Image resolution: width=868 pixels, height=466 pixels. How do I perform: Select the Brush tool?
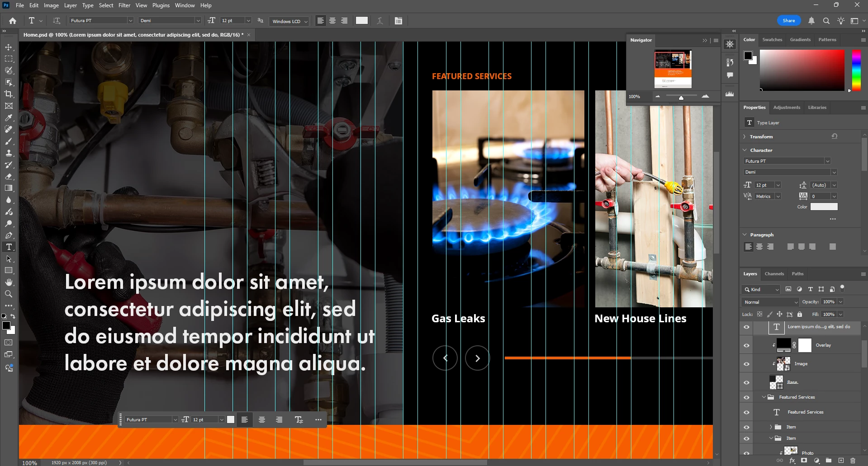click(x=9, y=141)
